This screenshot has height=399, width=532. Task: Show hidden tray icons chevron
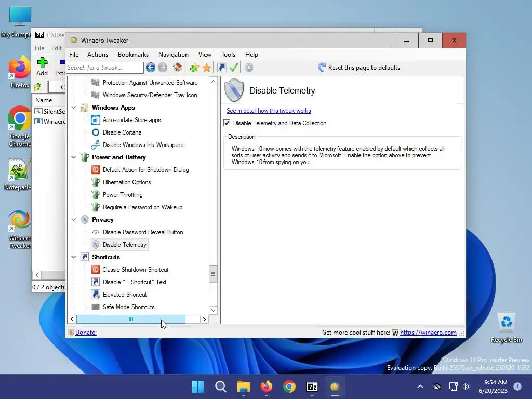pos(420,387)
